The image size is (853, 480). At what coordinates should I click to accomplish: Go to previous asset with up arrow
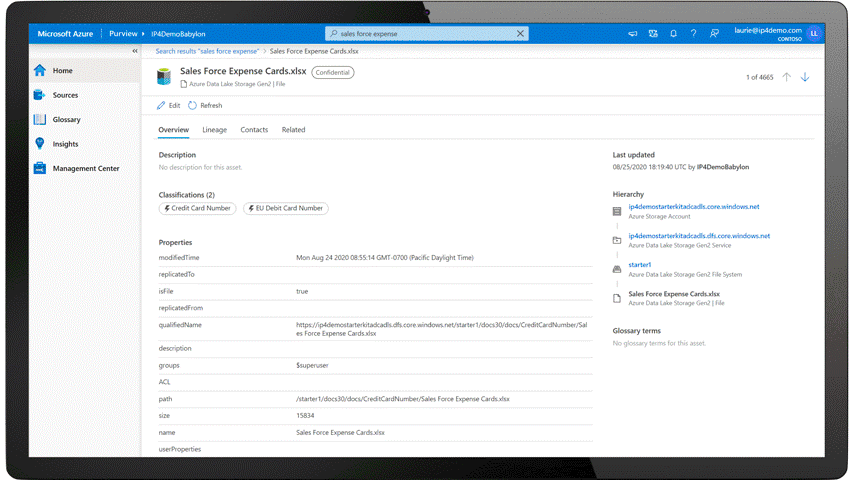point(787,77)
